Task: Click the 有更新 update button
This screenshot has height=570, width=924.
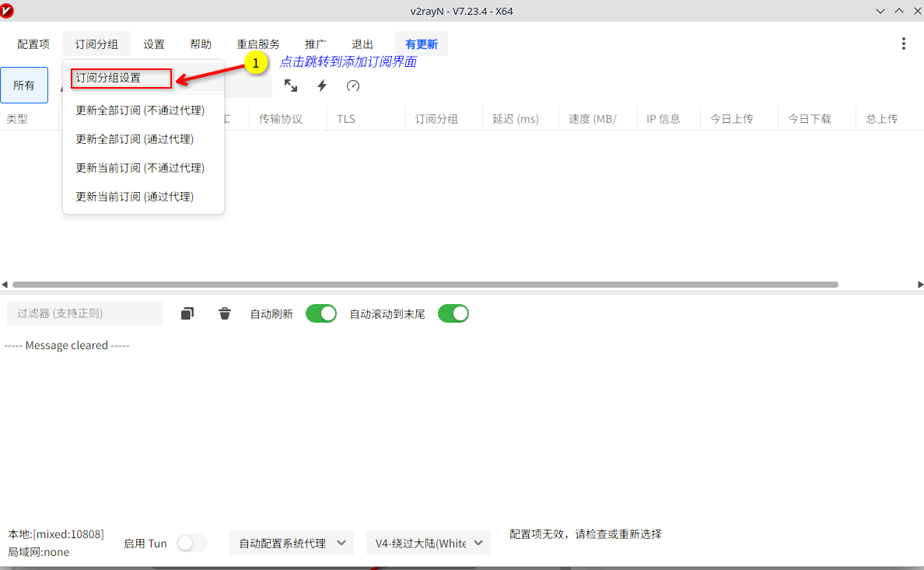Action: click(x=422, y=44)
